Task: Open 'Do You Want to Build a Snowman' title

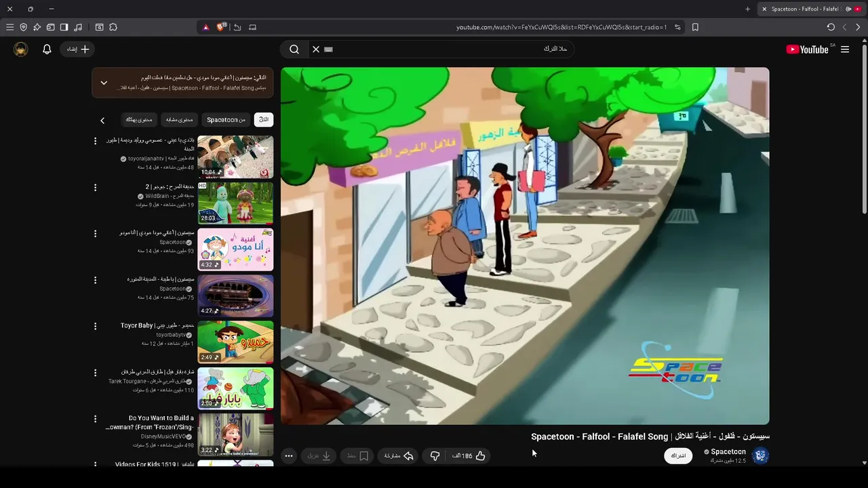Action: click(150, 423)
